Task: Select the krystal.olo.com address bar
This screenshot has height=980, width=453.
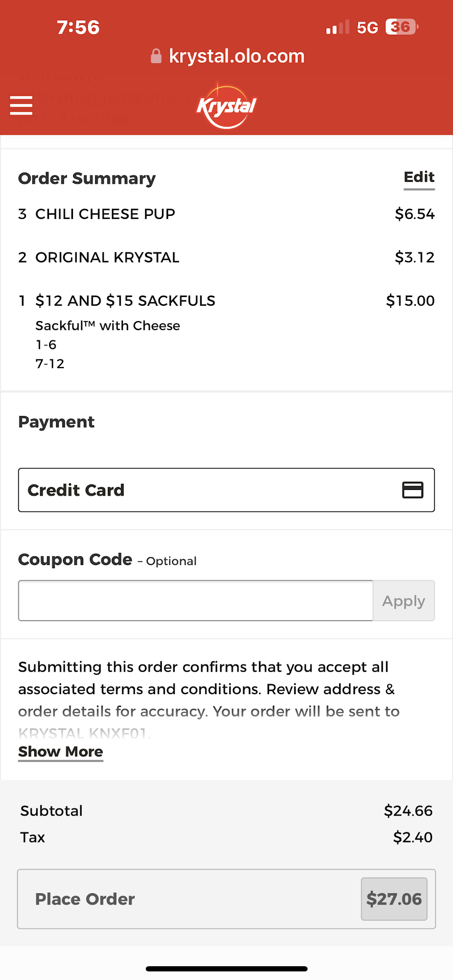Action: [236, 56]
